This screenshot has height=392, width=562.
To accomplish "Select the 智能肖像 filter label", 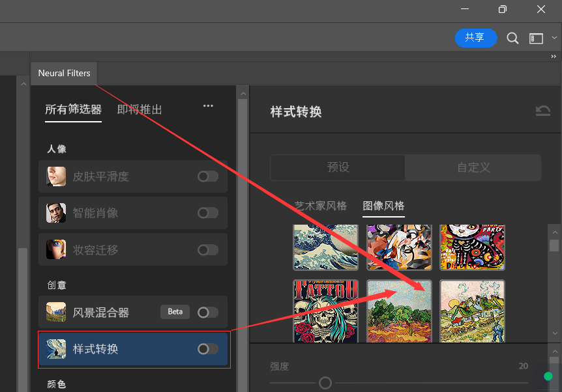I will tap(95, 213).
